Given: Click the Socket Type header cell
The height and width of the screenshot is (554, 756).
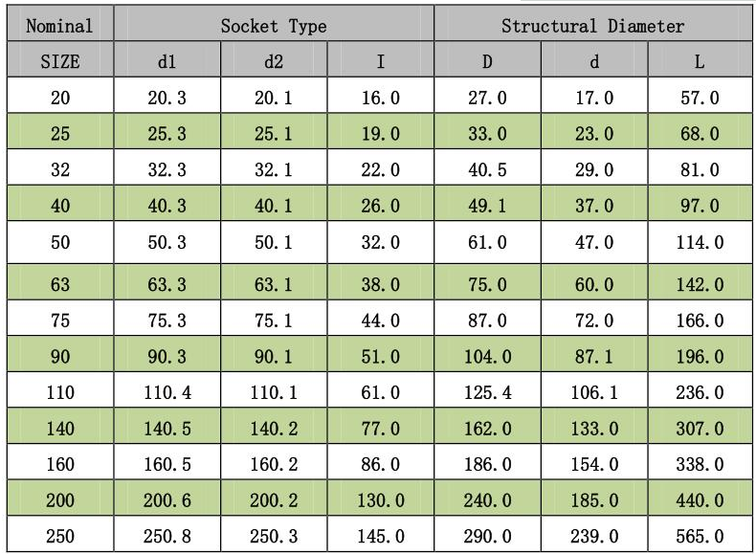Looking at the screenshot, I should (x=274, y=23).
